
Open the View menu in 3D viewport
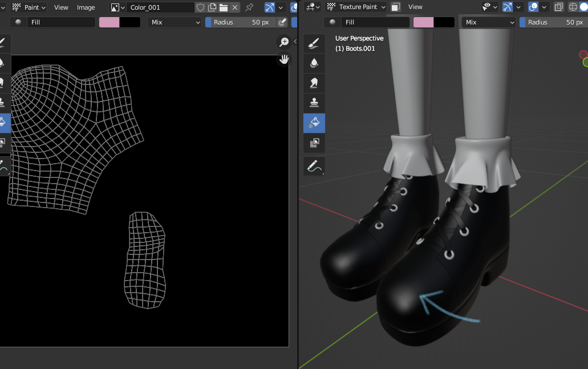(415, 7)
